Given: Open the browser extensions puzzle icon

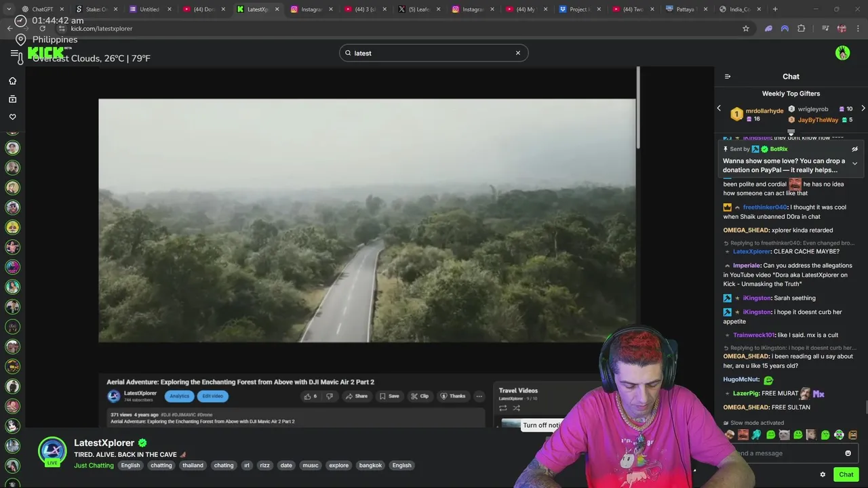Looking at the screenshot, I should point(802,28).
